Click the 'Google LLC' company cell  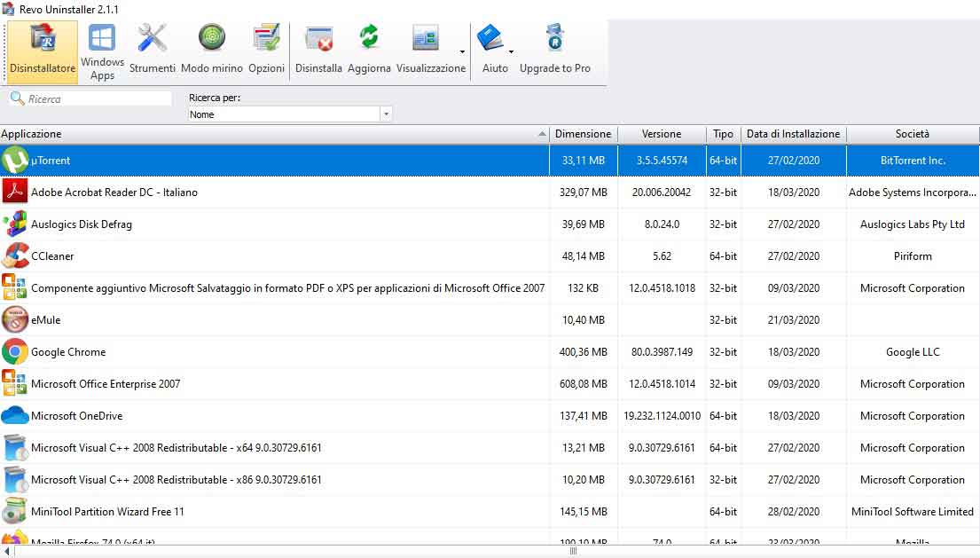[913, 352]
